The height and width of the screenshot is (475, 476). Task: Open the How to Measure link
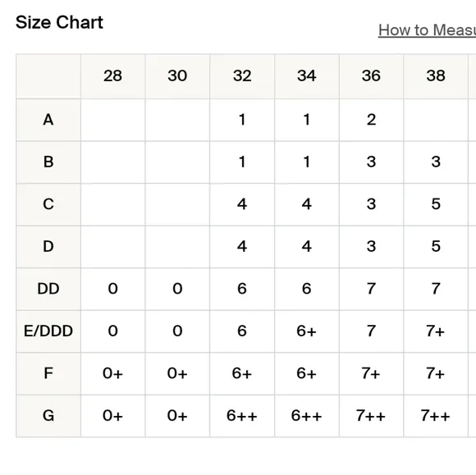click(427, 30)
